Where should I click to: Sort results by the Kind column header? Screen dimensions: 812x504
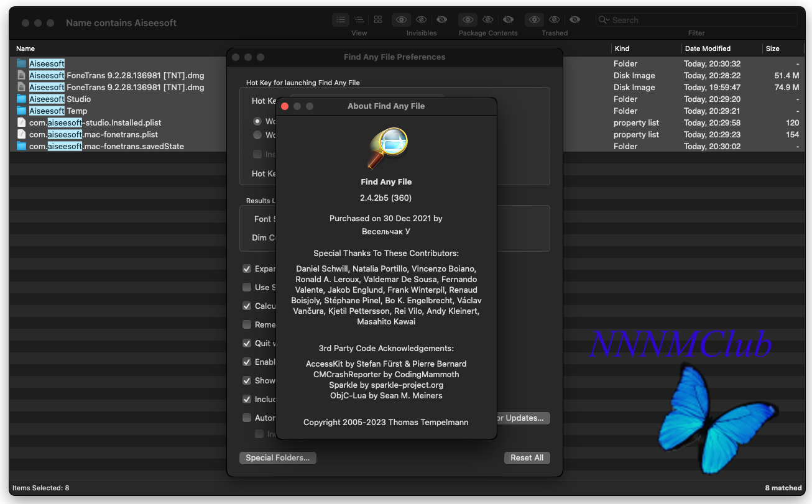pyautogui.click(x=622, y=48)
